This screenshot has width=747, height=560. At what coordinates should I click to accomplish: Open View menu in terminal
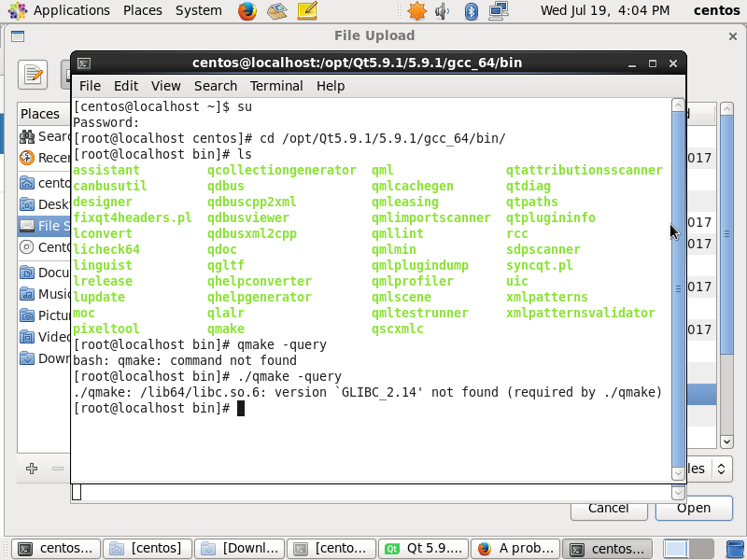[166, 86]
